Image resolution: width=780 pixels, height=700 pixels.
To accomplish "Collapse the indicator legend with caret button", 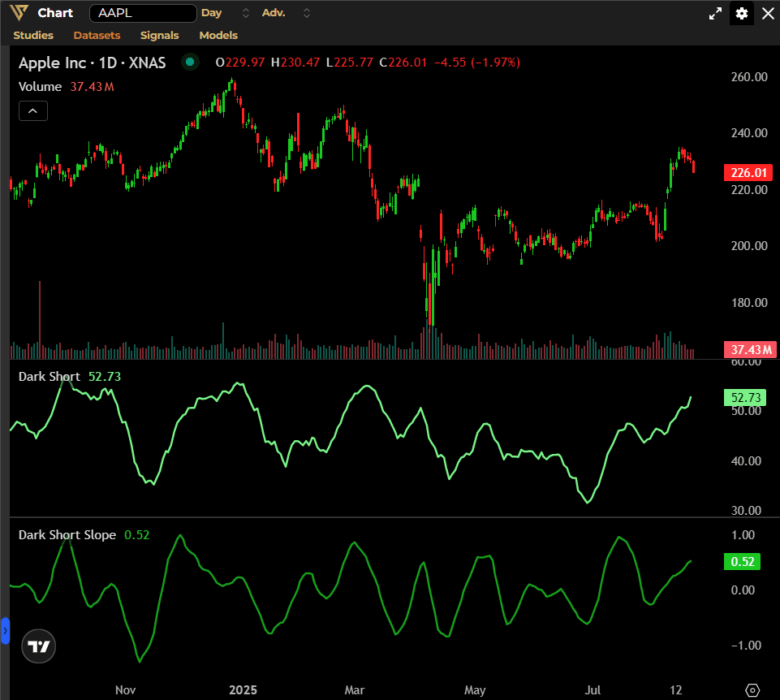I will [32, 111].
